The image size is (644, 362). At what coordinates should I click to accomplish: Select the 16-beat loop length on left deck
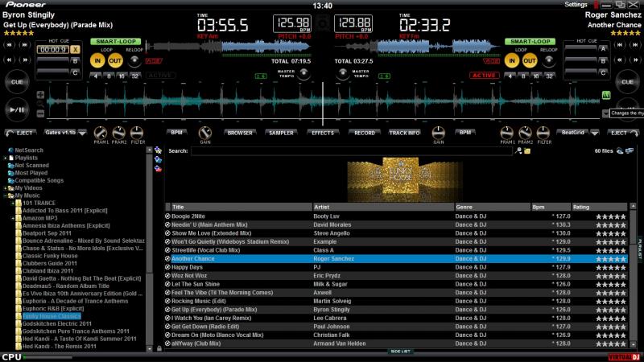(x=122, y=76)
